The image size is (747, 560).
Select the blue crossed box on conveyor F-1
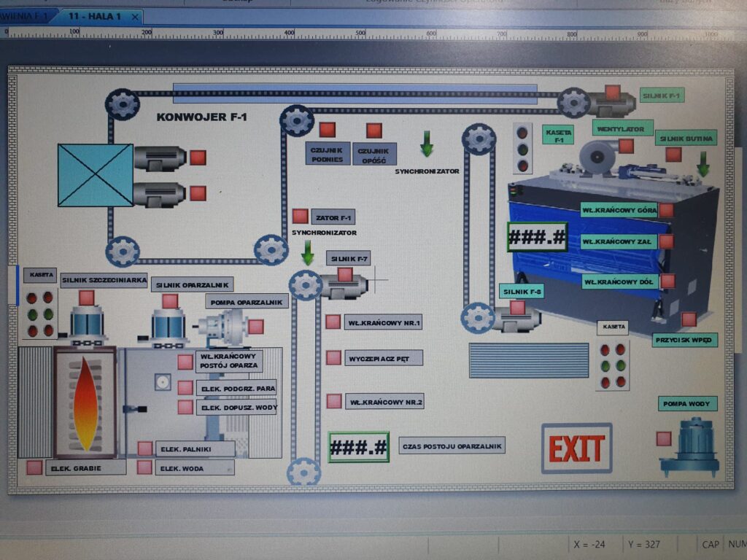pyautogui.click(x=96, y=175)
